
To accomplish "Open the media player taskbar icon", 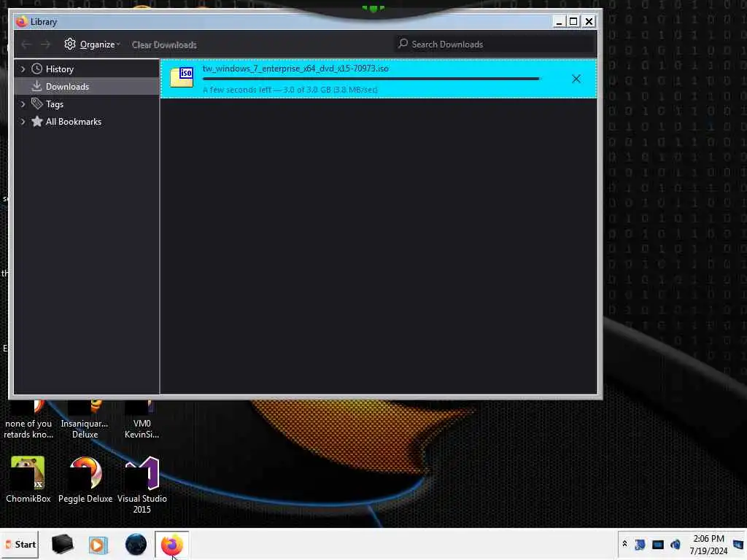I will (x=98, y=545).
